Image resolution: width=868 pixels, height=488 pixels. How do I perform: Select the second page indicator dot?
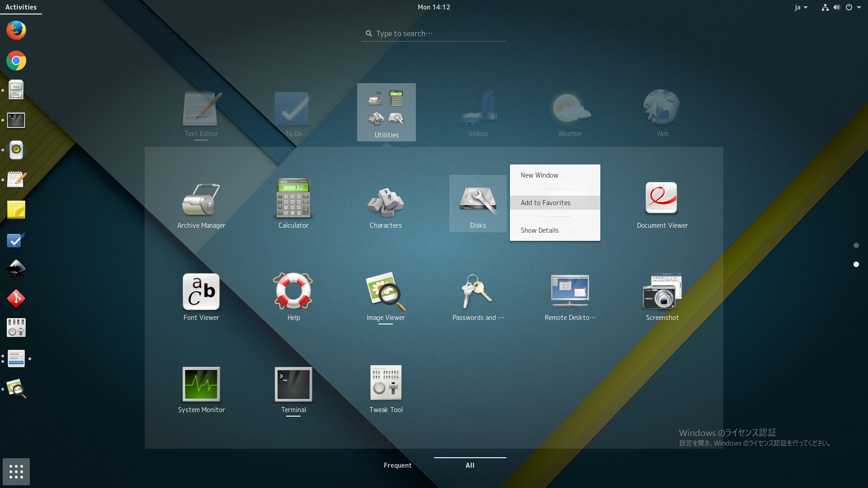click(856, 264)
